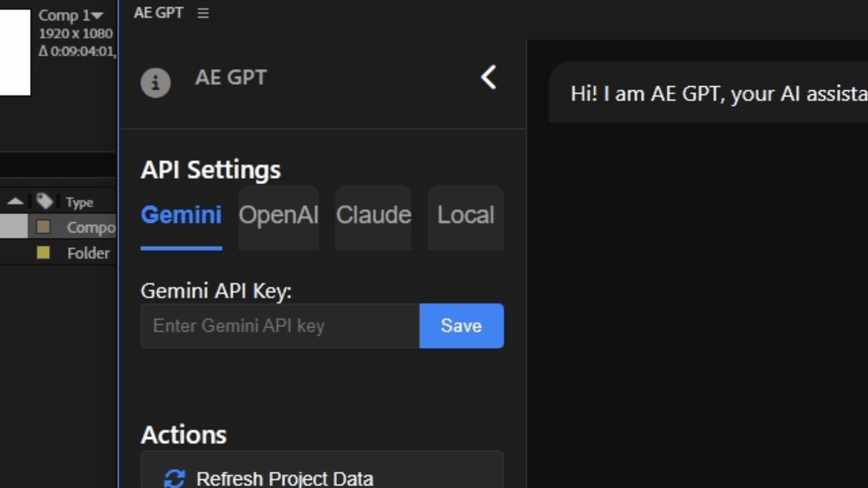Click the info icon beside AE GPT
This screenshot has width=868, height=488.
[x=156, y=83]
